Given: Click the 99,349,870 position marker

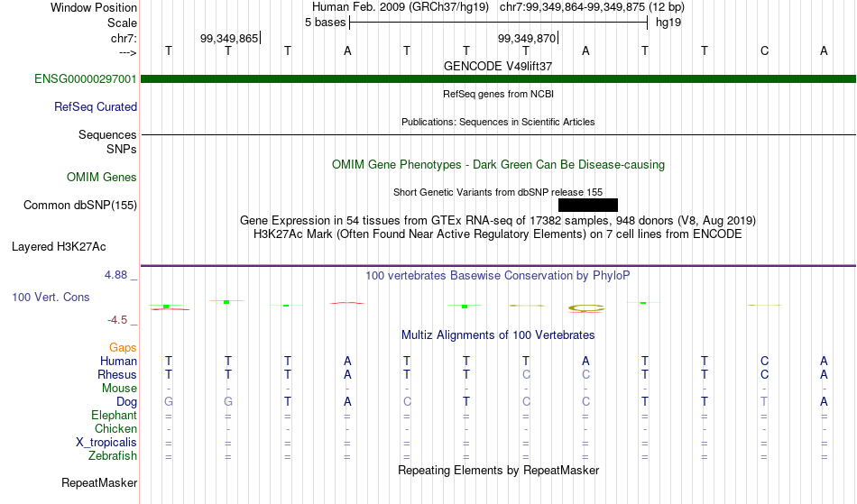Looking at the screenshot, I should pos(526,38).
